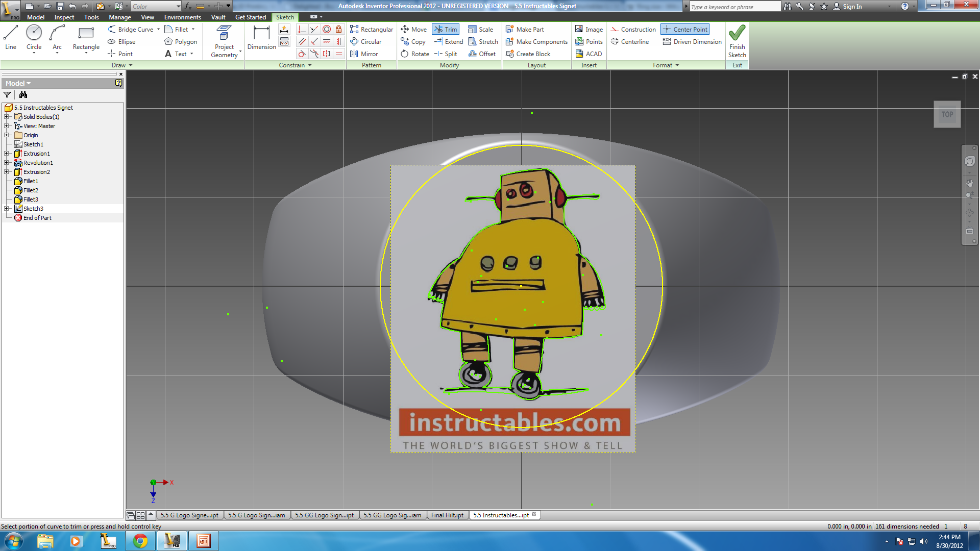Toggle the Trim tool
This screenshot has height=551, width=980.
[x=446, y=30]
